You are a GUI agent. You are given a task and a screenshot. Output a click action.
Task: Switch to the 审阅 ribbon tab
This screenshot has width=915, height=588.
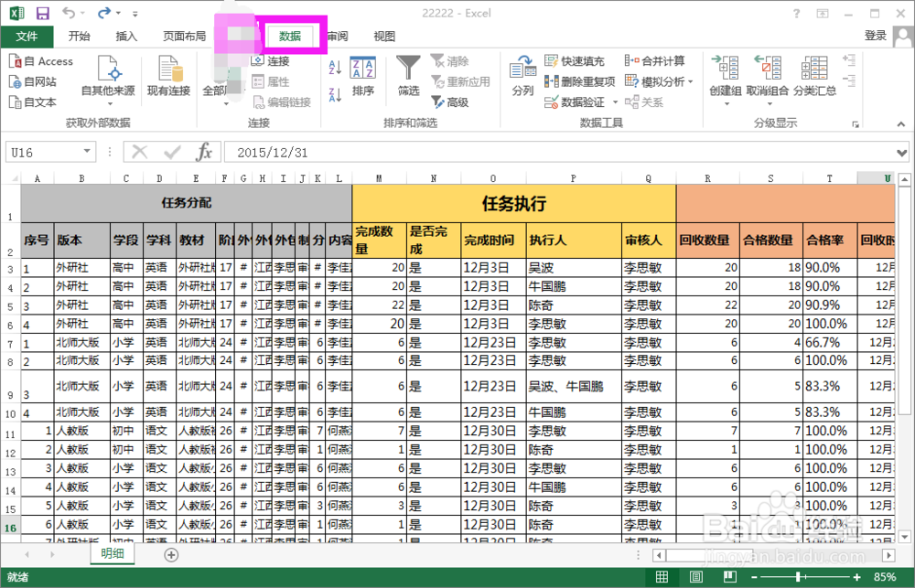336,37
